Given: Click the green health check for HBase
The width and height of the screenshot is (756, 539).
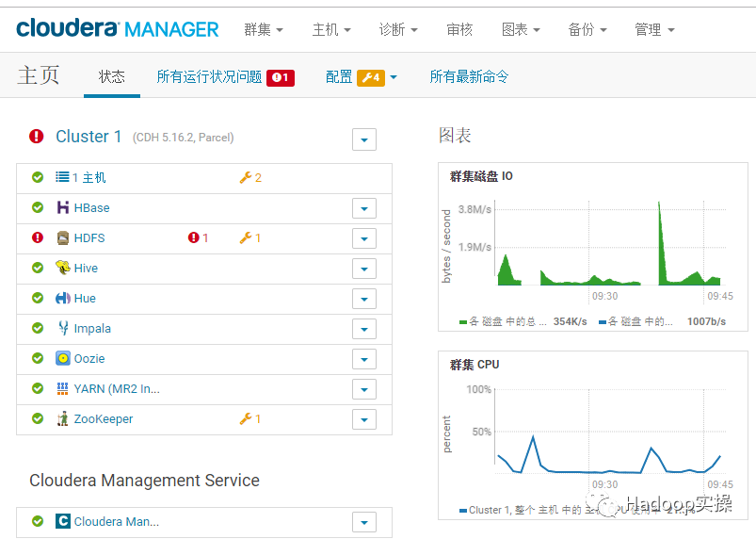Looking at the screenshot, I should (x=38, y=207).
